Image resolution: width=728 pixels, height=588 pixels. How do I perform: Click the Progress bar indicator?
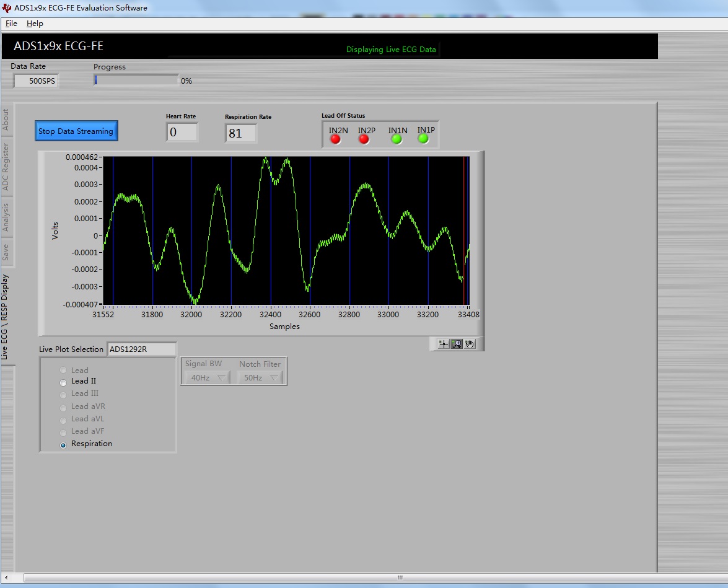pos(136,80)
